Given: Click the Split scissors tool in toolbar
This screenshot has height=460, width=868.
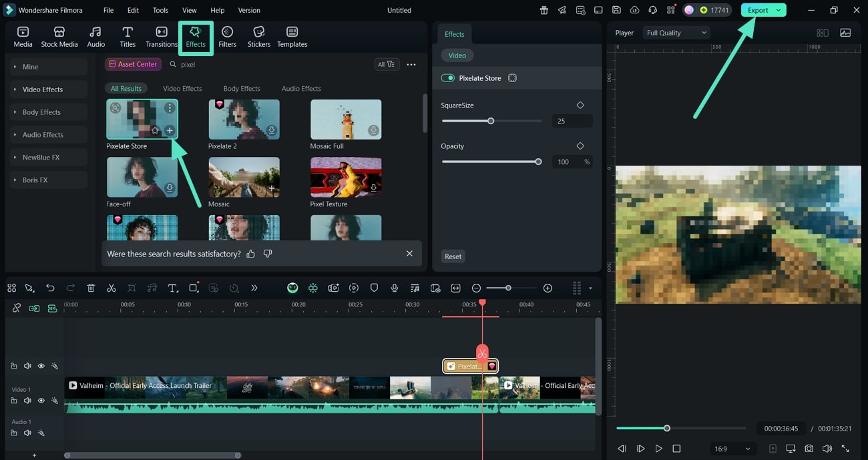Looking at the screenshot, I should 112,288.
